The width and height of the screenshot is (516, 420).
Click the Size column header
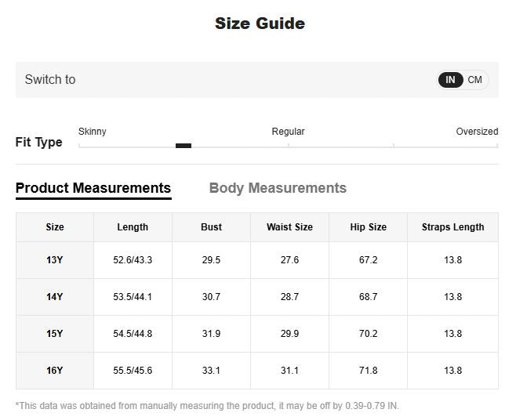coord(55,227)
